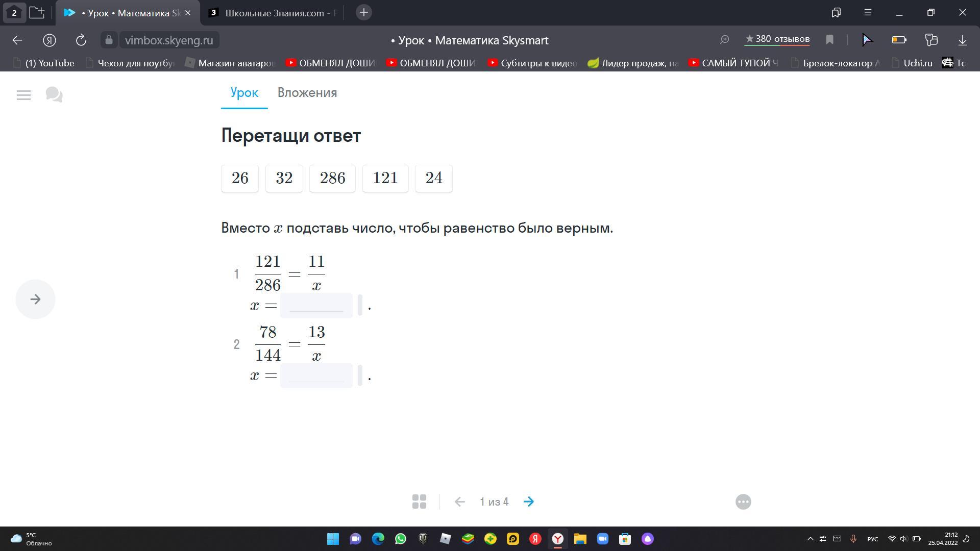Click the grid view of exercises icon
Screen dimensions: 980x551
point(419,502)
